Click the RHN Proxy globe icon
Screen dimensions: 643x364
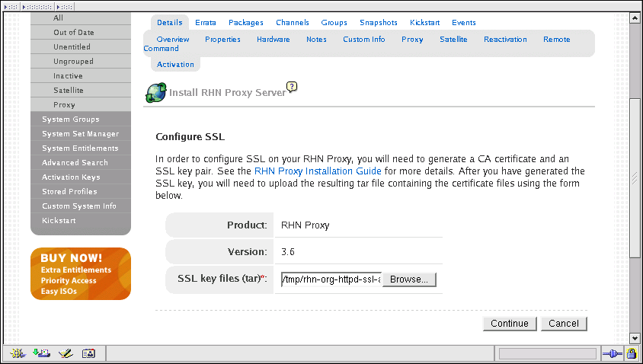coord(156,92)
